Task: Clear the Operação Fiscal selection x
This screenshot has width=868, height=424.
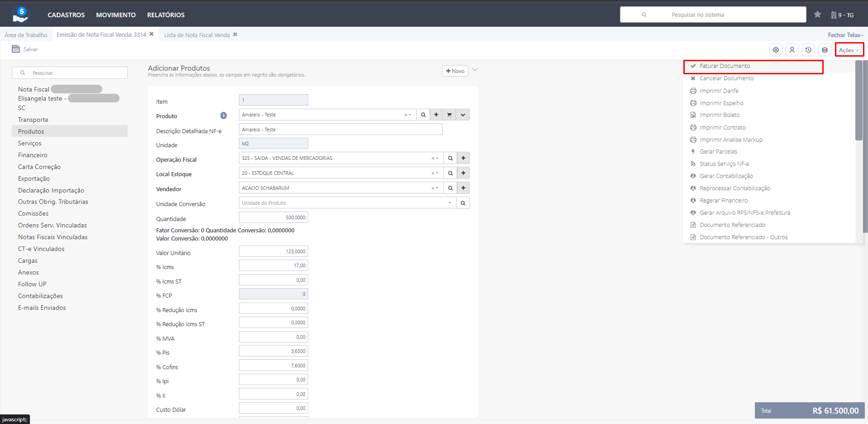Action: [x=433, y=159]
